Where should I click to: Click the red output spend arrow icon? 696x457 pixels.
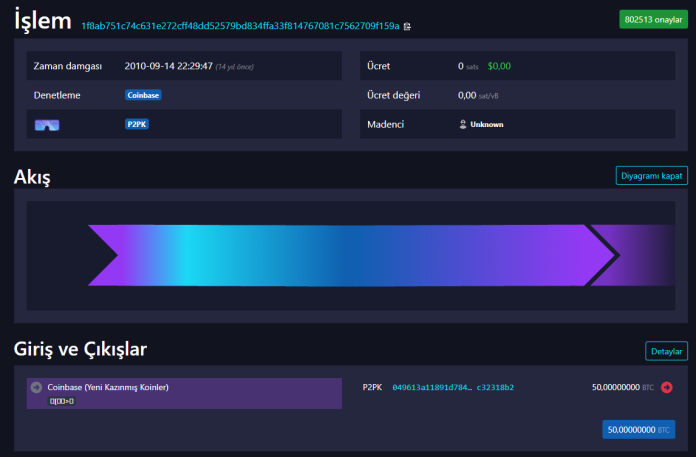667,387
